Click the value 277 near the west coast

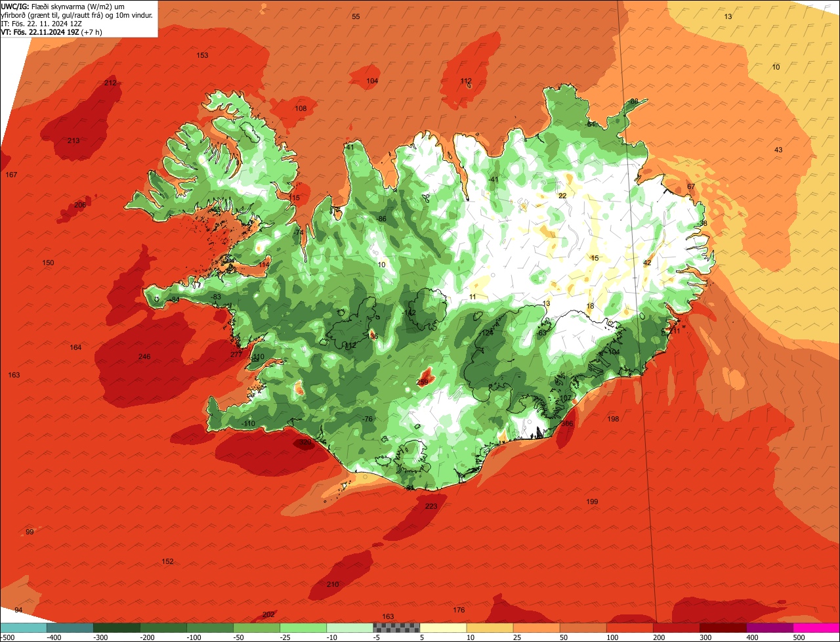coord(236,354)
